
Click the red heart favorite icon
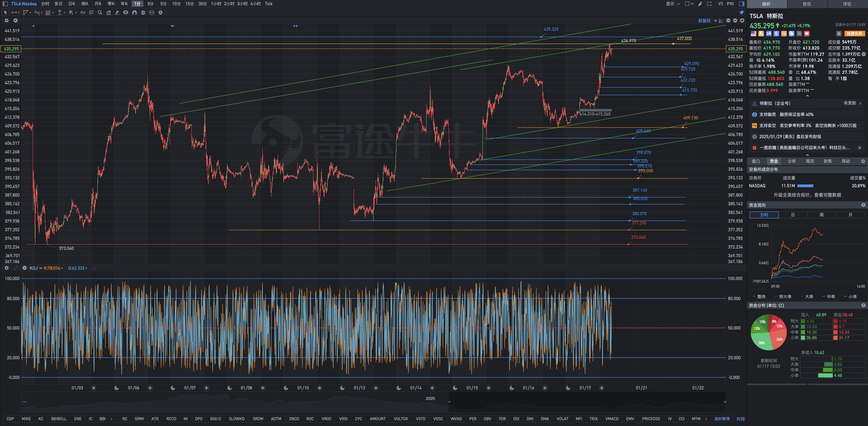tap(807, 33)
